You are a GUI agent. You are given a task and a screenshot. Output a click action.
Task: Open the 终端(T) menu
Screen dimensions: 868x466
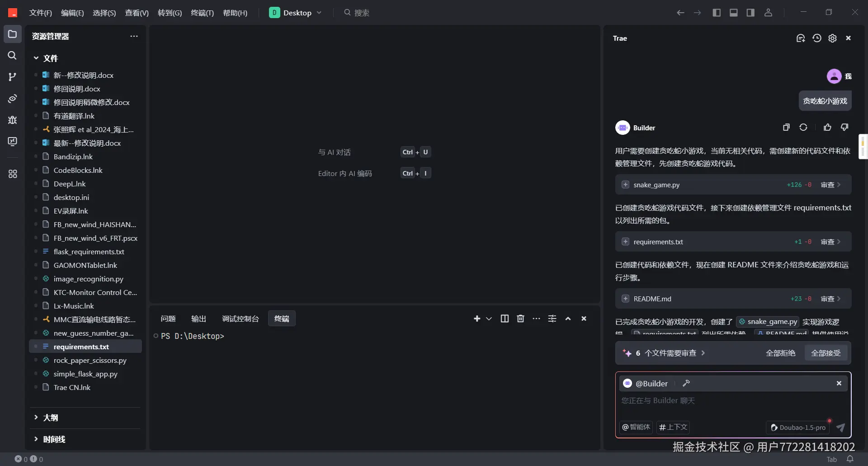[x=202, y=13]
